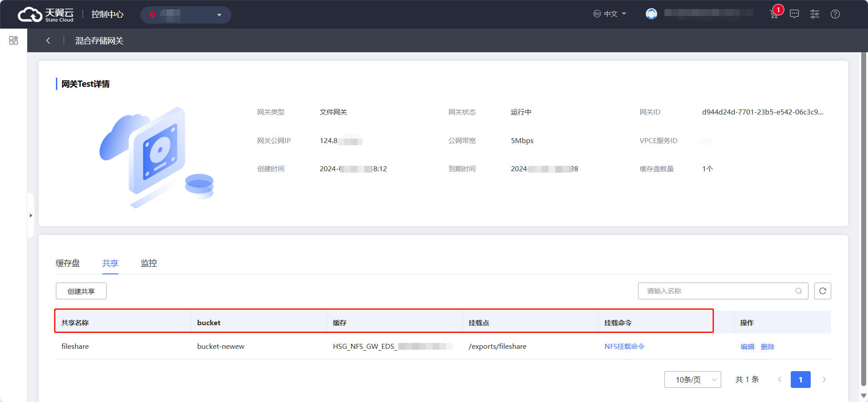The image size is (868, 402).
Task: Click the user avatar icon
Action: click(x=651, y=14)
